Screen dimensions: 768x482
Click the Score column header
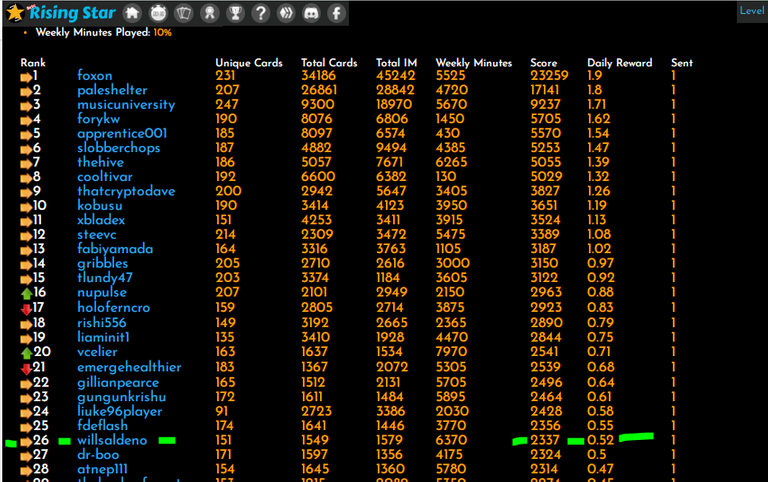(544, 63)
